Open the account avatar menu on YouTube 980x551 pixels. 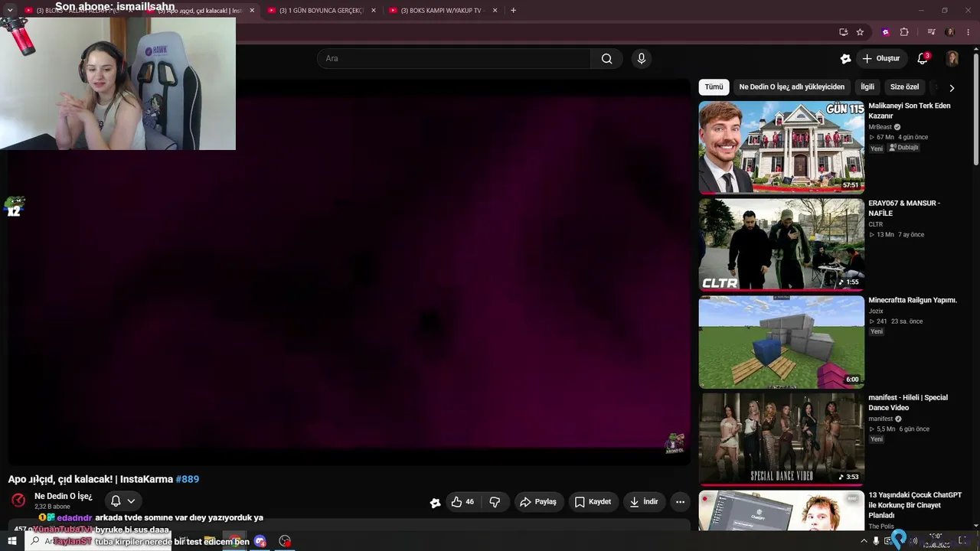(x=952, y=59)
